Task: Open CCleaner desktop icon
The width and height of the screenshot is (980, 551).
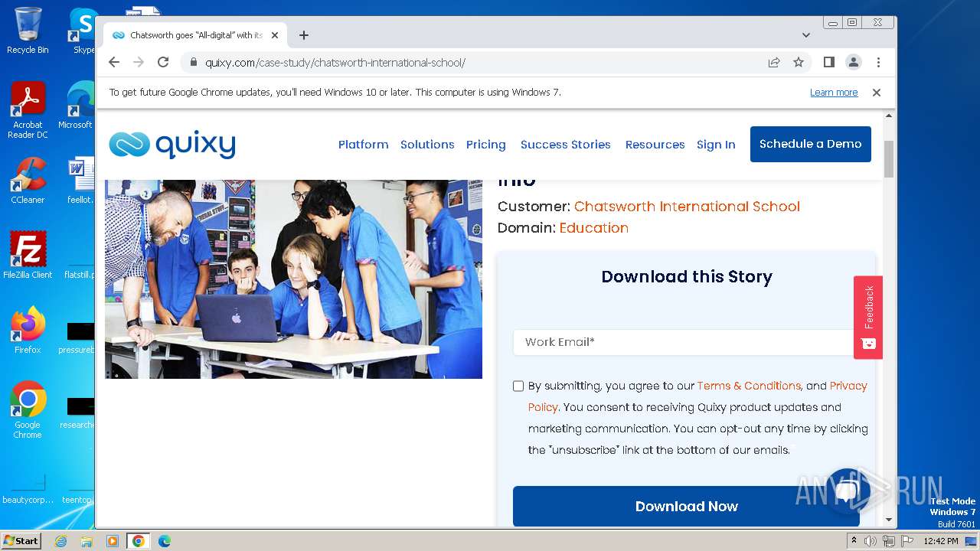Action: pos(28,181)
